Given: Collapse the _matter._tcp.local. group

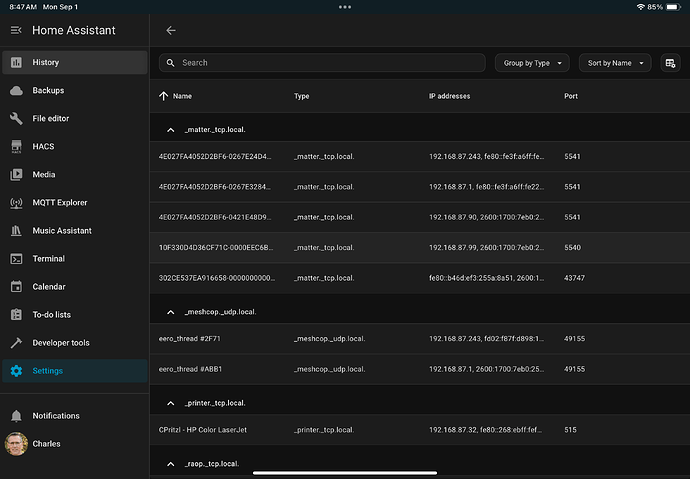Looking at the screenshot, I should coord(171,130).
